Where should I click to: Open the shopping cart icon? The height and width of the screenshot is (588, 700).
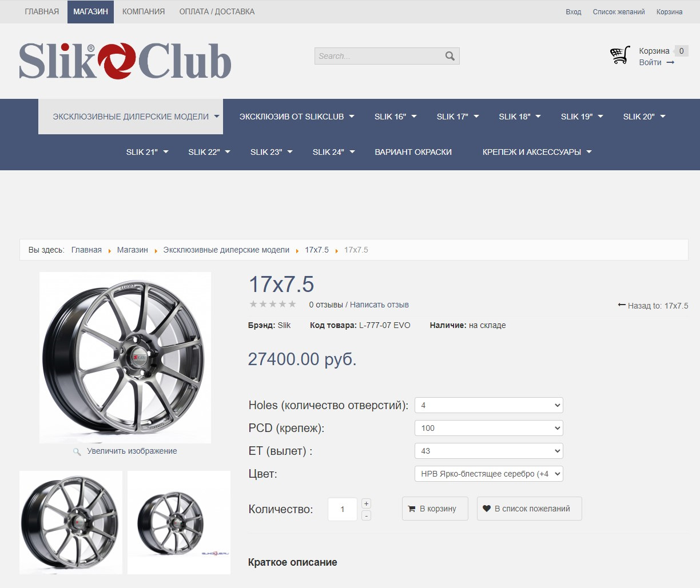[x=620, y=55]
